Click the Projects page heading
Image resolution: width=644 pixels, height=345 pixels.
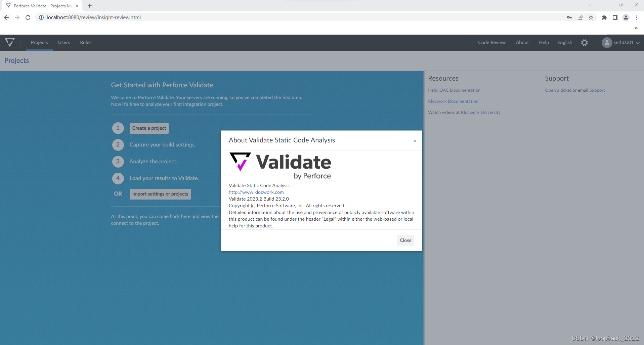tap(16, 60)
